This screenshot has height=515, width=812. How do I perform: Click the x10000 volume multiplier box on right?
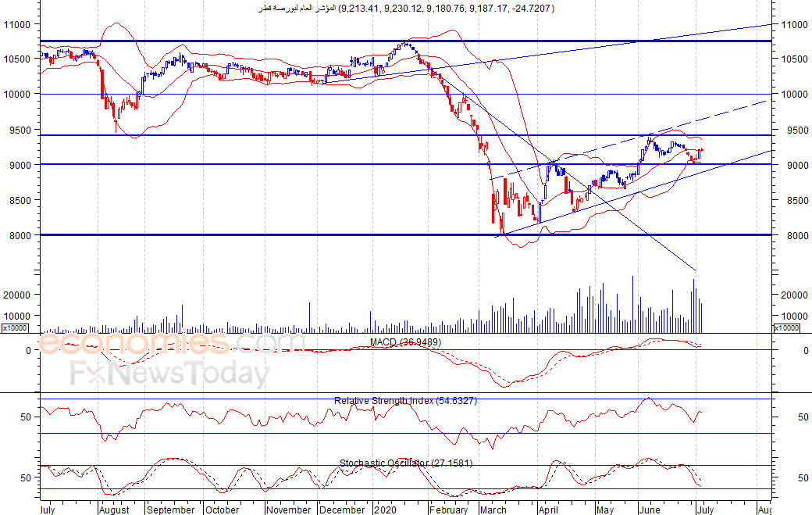[x=786, y=328]
